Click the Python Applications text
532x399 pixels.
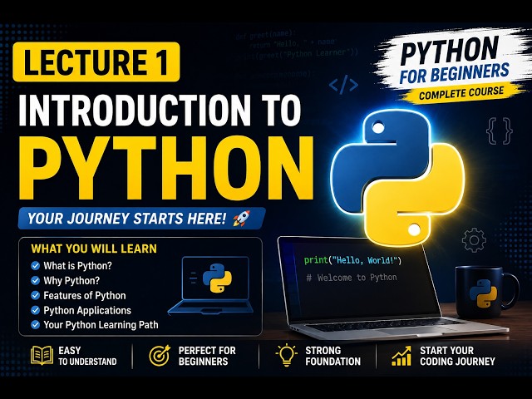(87, 310)
